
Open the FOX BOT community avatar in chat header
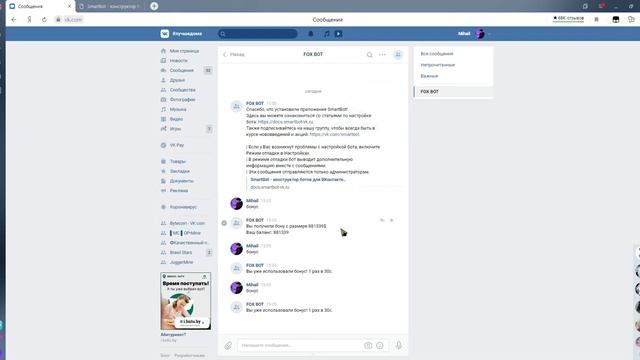pyautogui.click(x=398, y=55)
